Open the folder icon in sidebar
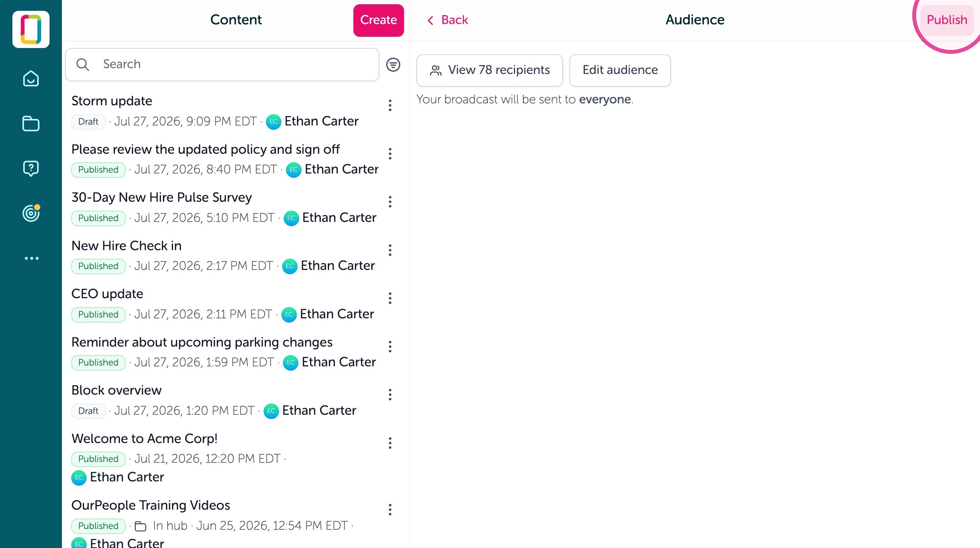Screen dimensions: 980x548 [31, 124]
